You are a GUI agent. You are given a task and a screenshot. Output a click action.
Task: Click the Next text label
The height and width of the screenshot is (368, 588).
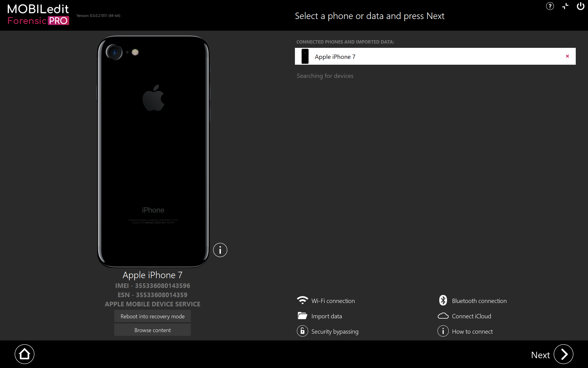click(540, 355)
